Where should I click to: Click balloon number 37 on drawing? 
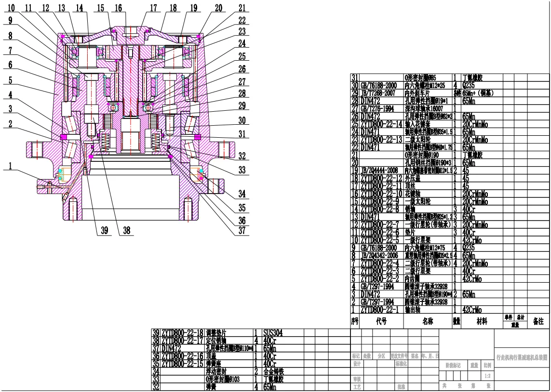[242, 231]
